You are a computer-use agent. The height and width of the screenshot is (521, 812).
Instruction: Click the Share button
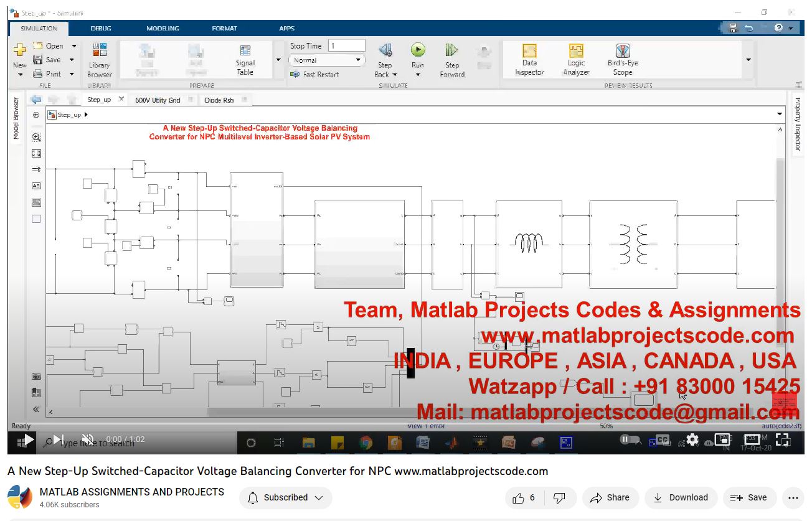pyautogui.click(x=610, y=498)
